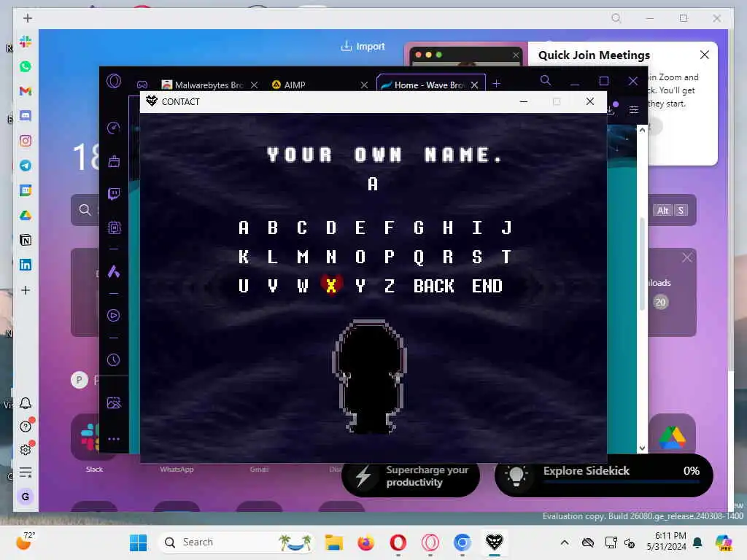
Task: Select letter E in the name grid
Action: (360, 227)
